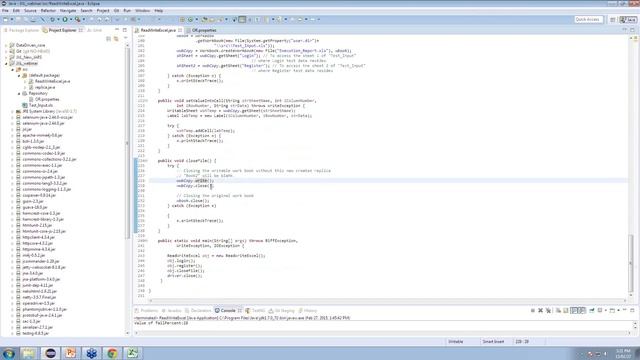Open PowerPoint from the taskbar
This screenshot has height=360, width=640.
tap(71, 353)
